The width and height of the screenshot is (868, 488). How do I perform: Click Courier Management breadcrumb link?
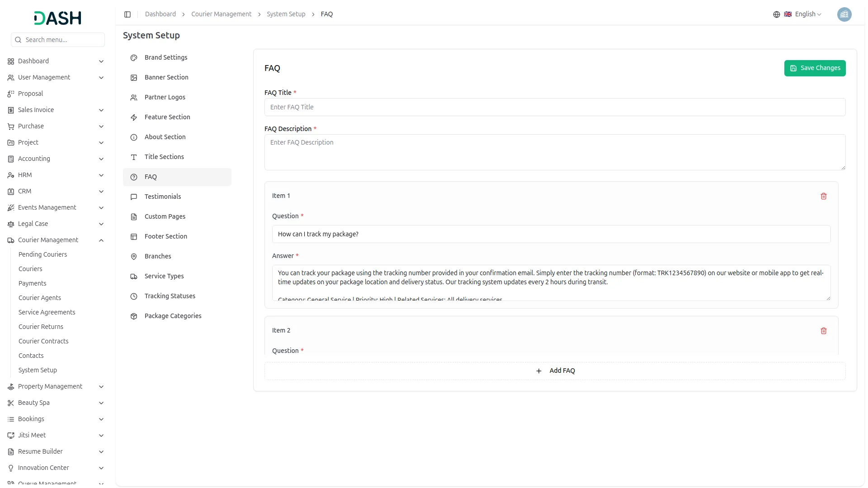tap(221, 14)
